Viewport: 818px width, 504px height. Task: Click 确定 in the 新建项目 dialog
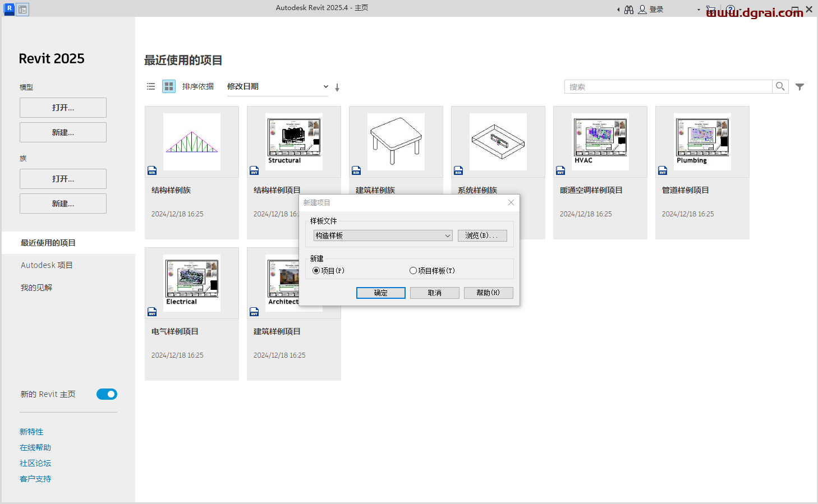click(x=381, y=293)
